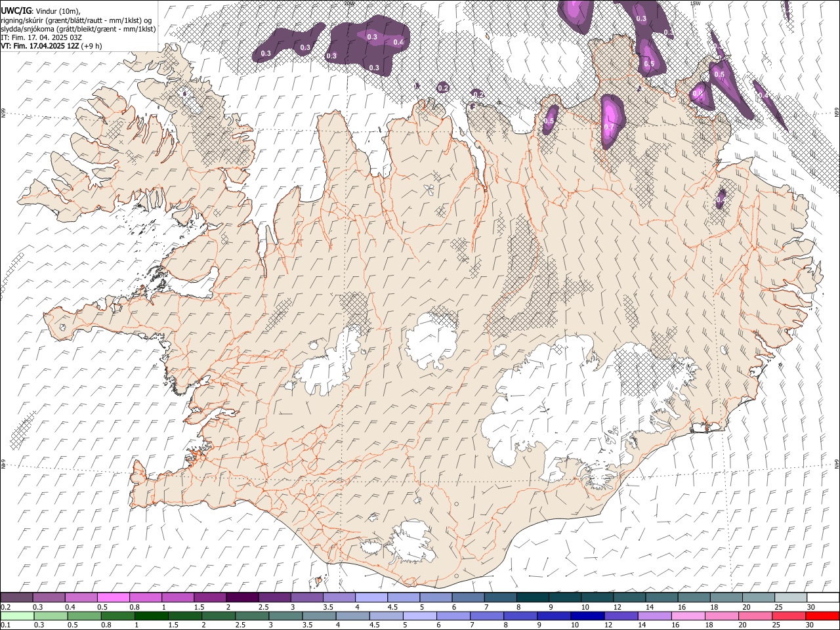
Task: Pick the magenta 0.8 swatch in snow legend
Action: tap(146, 597)
